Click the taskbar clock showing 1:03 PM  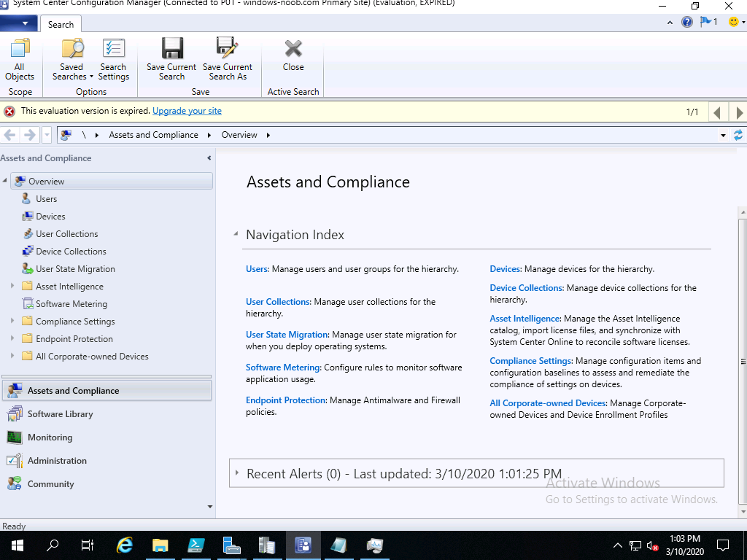(684, 545)
